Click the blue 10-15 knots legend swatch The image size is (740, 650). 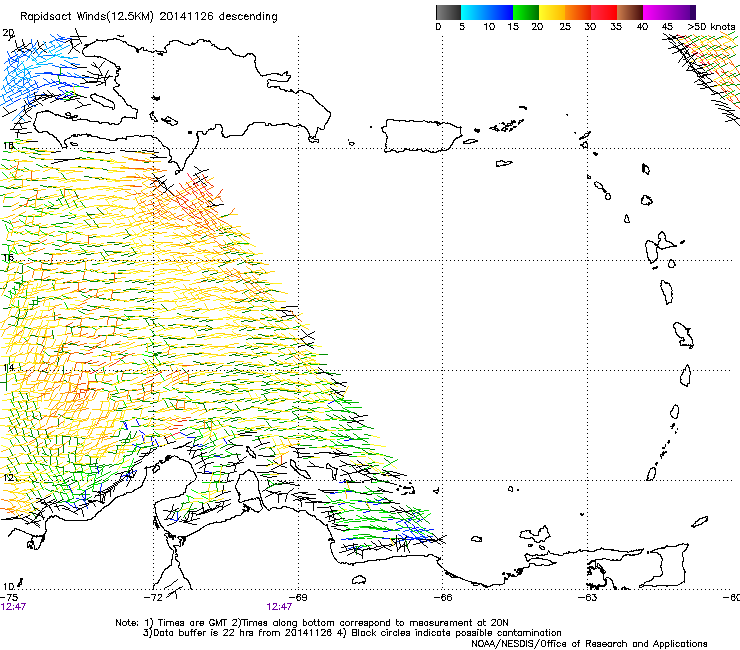[x=500, y=12]
